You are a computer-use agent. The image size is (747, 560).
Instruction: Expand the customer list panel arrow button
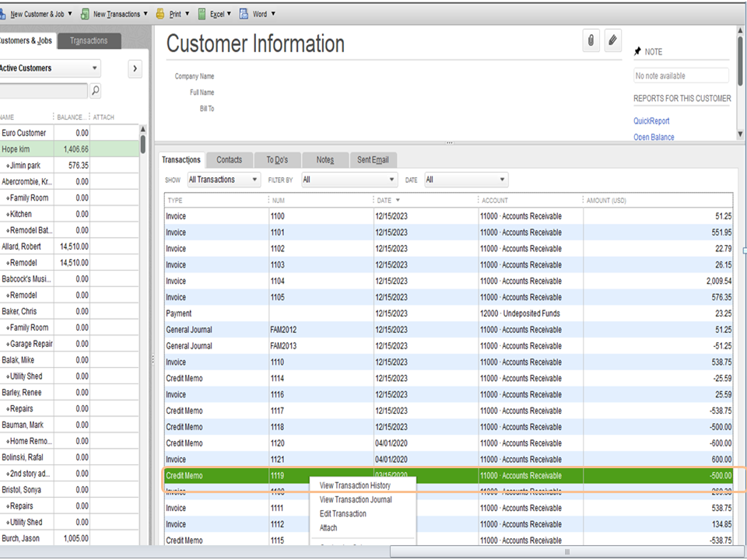point(135,68)
